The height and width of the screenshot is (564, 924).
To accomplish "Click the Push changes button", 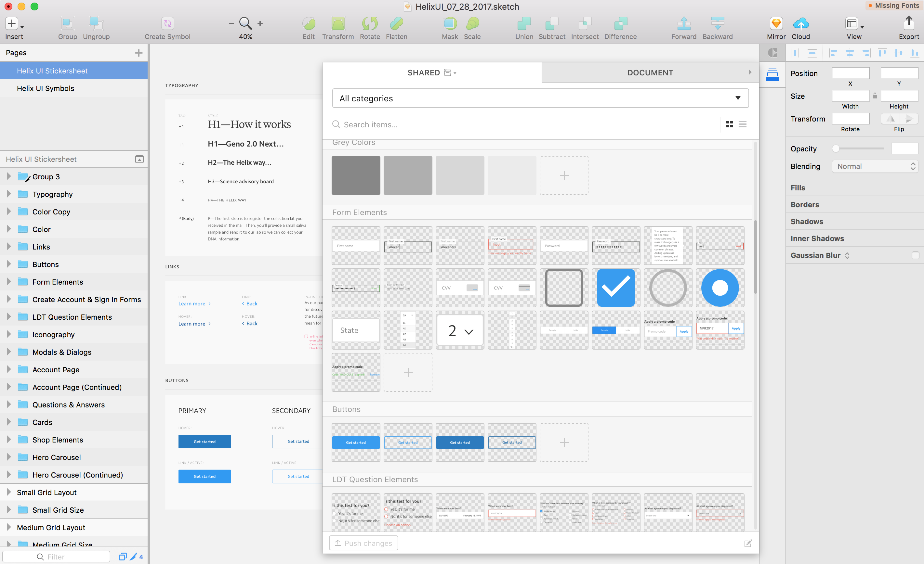I will [363, 543].
